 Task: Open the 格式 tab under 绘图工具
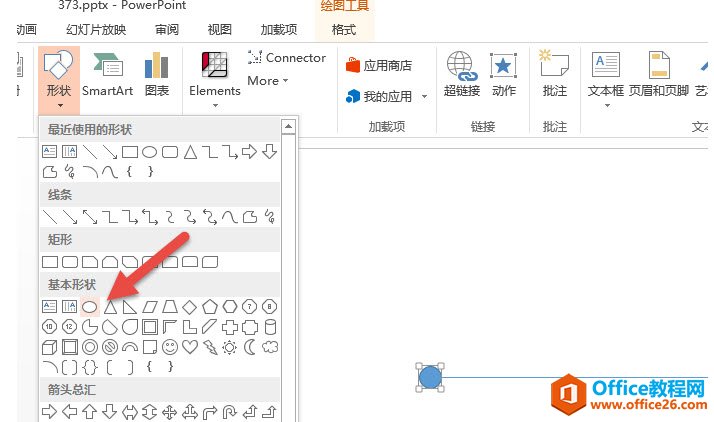pos(343,29)
